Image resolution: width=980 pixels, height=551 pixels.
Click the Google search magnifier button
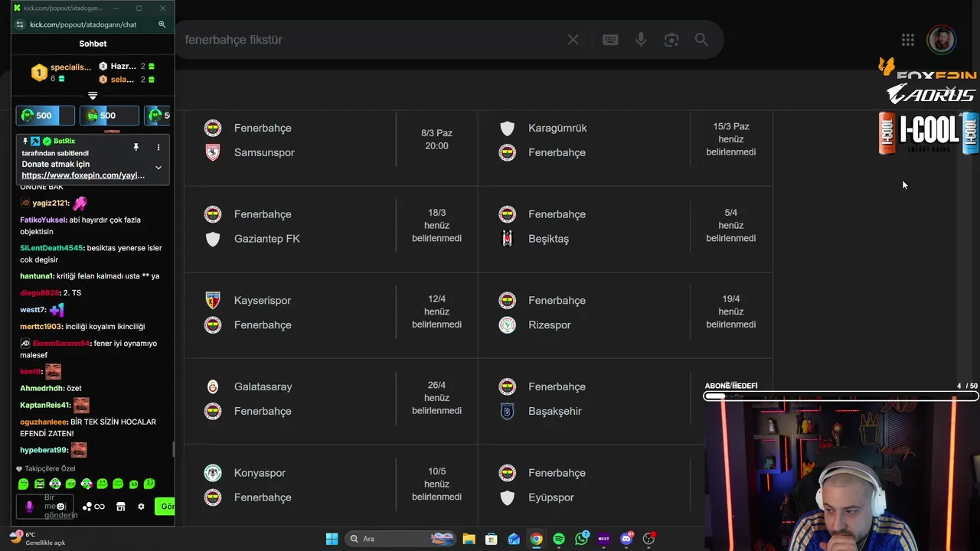(x=701, y=40)
